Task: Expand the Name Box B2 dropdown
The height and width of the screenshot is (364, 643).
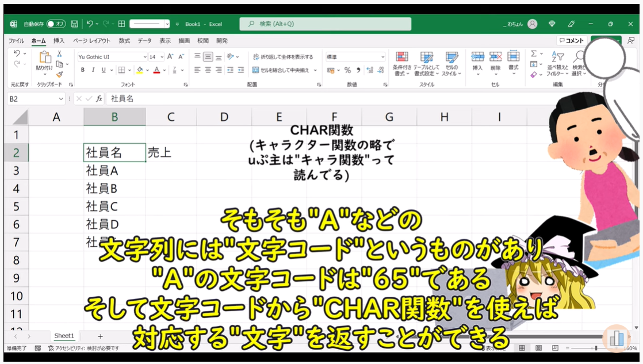Action: pos(61,99)
